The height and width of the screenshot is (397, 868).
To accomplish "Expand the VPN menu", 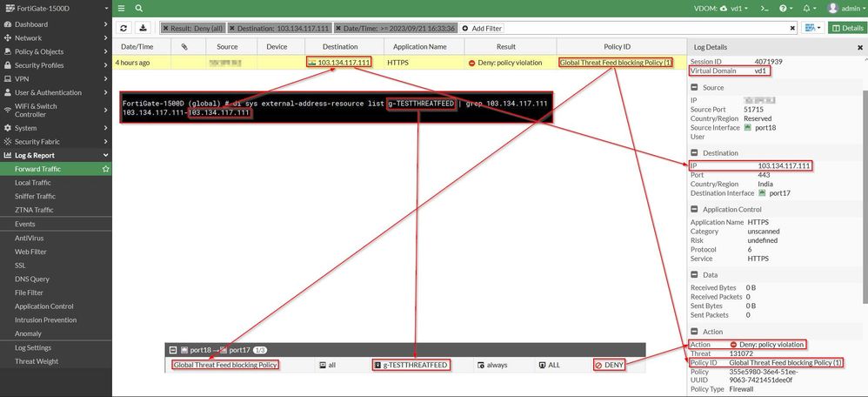I will (56, 79).
